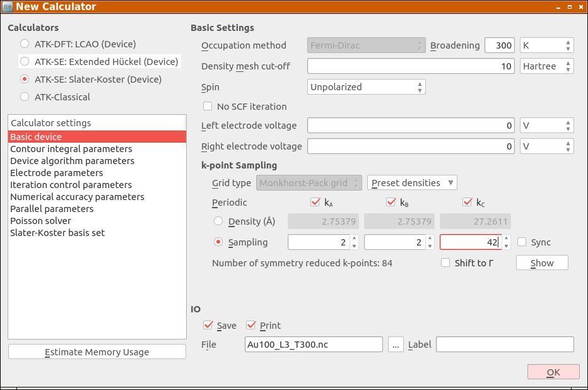Open Poisson solver settings

(x=97, y=221)
